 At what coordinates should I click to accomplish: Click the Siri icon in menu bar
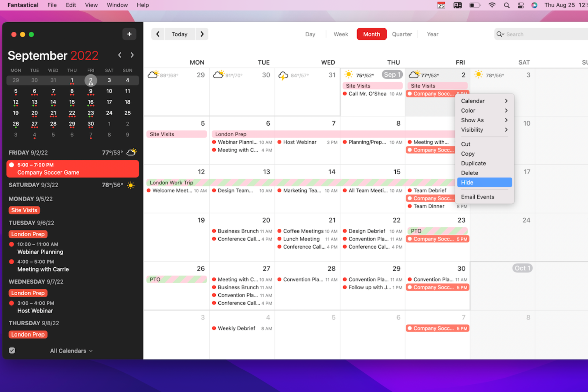pyautogui.click(x=534, y=5)
